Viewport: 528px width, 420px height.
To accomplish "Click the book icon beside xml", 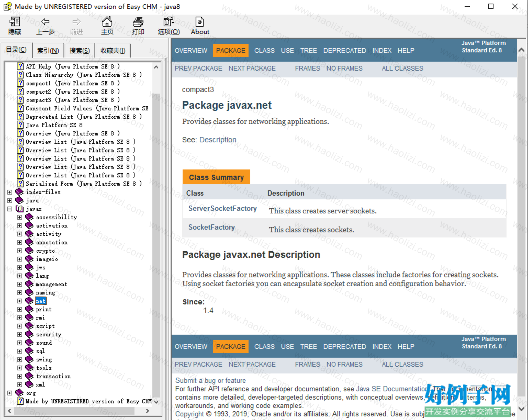I will point(29,384).
